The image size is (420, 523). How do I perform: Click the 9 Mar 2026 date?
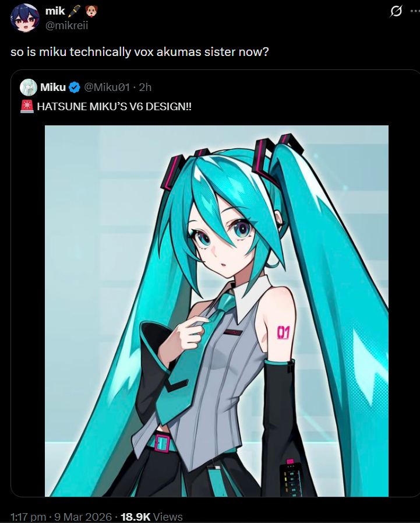click(83, 517)
